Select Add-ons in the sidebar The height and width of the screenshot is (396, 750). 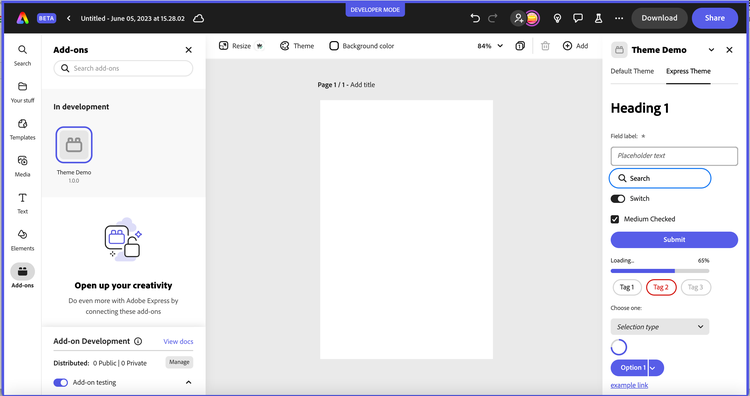[x=22, y=276]
